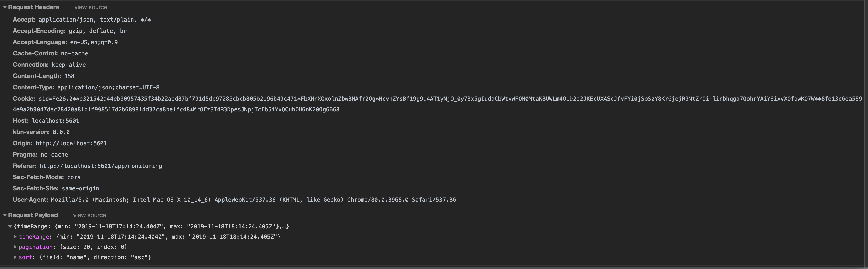Image resolution: width=868 pixels, height=269 pixels.
Task: Click the Request Payload section title
Action: (33, 215)
